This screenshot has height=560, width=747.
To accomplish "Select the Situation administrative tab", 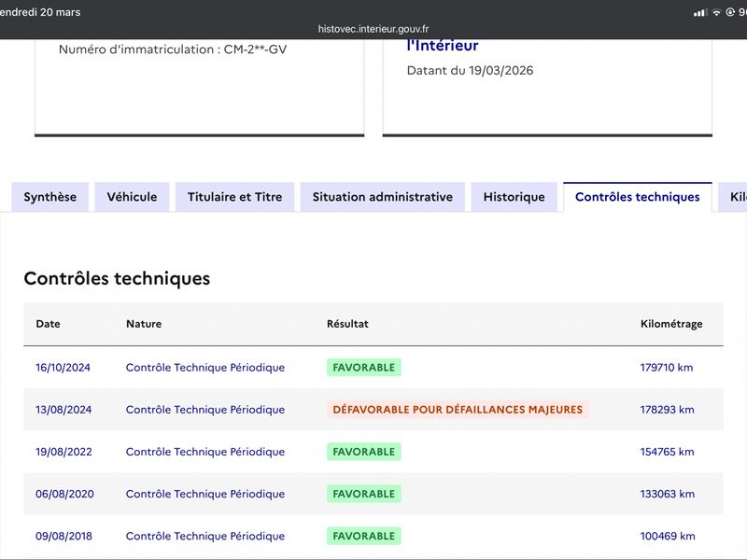I will [383, 197].
